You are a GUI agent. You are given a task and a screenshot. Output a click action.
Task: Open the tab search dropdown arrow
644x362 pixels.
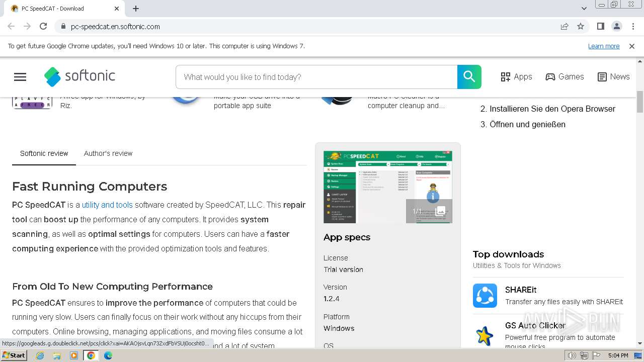coord(584,9)
